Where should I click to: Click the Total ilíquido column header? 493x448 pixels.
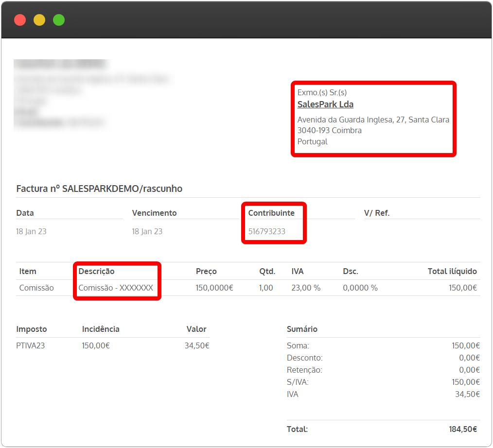click(x=452, y=271)
